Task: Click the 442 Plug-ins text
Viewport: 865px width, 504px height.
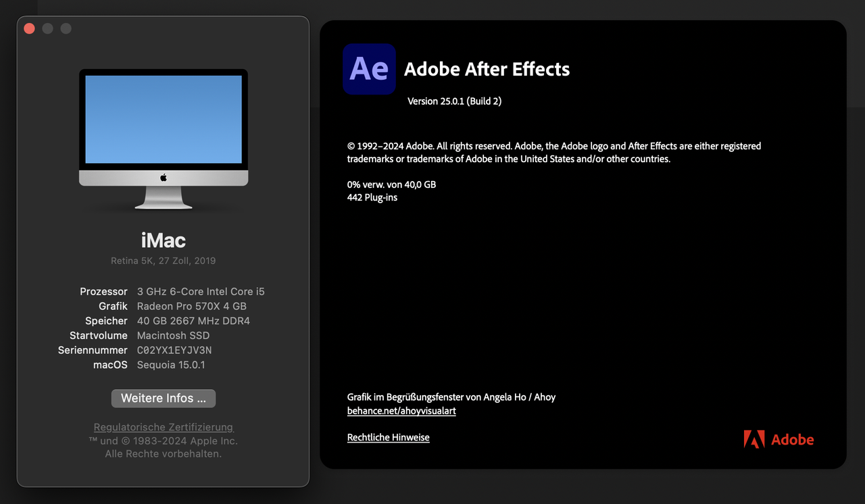Action: [372, 197]
